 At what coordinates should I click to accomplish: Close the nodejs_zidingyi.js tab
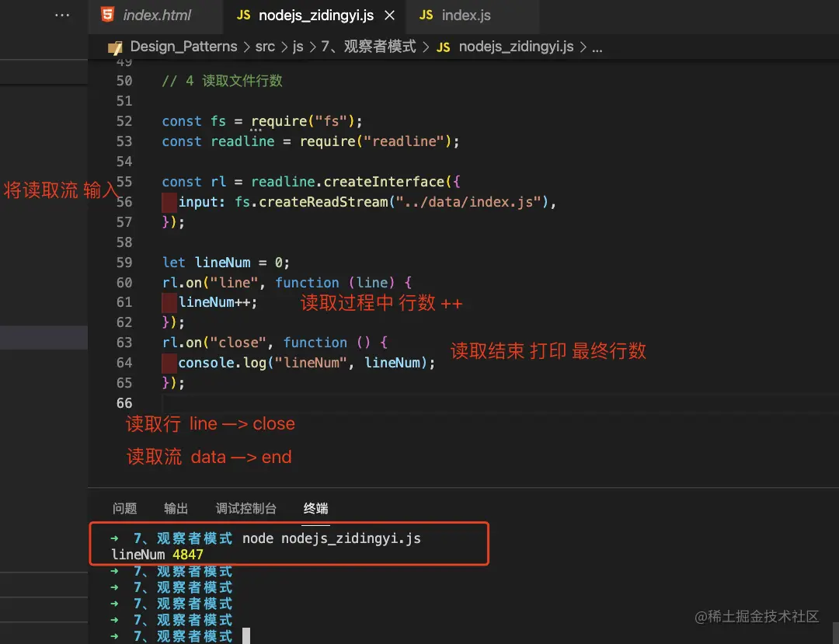coord(389,16)
